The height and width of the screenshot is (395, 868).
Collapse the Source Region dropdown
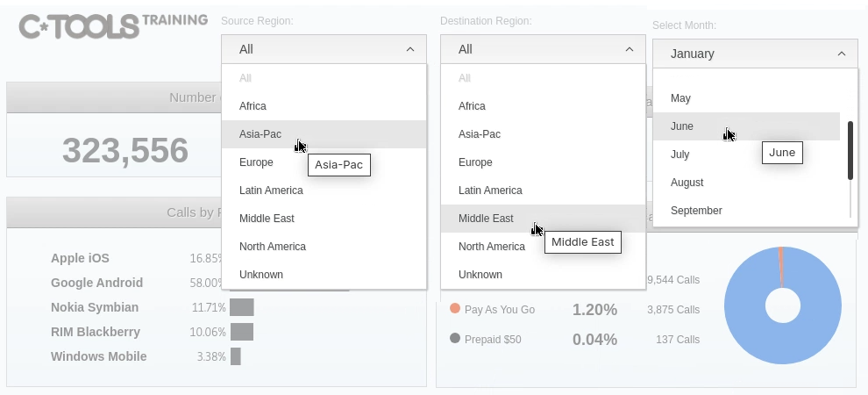[x=409, y=50]
